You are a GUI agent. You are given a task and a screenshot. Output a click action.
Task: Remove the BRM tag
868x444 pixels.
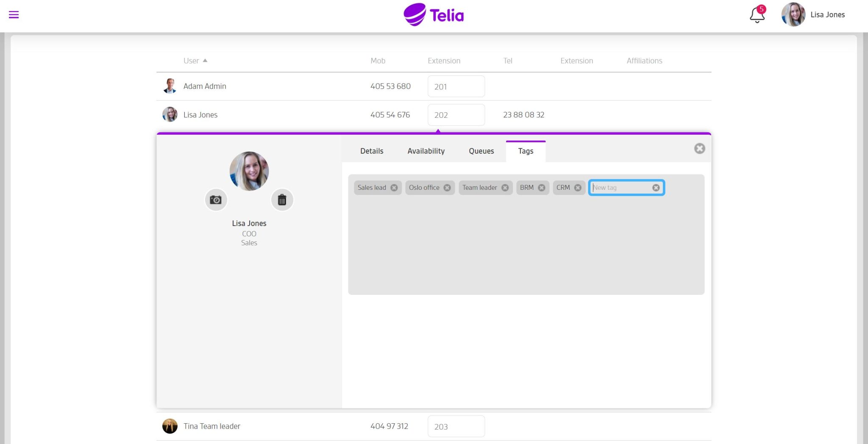point(542,187)
